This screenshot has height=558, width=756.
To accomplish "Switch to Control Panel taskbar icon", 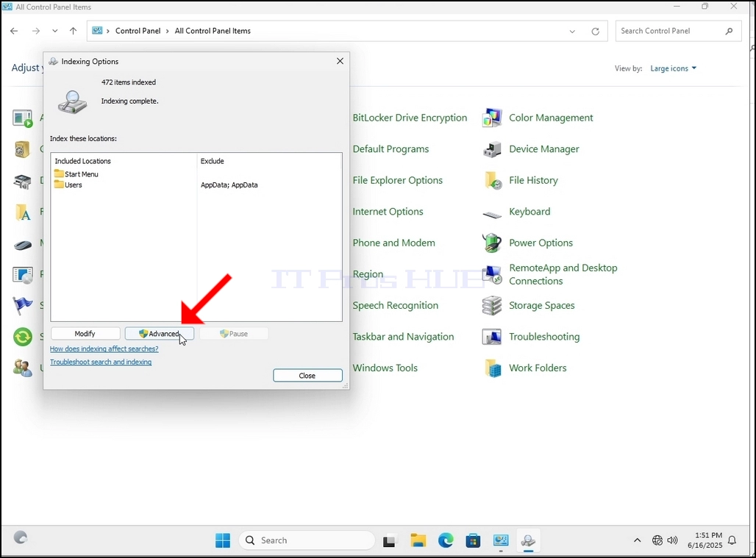I will [501, 540].
